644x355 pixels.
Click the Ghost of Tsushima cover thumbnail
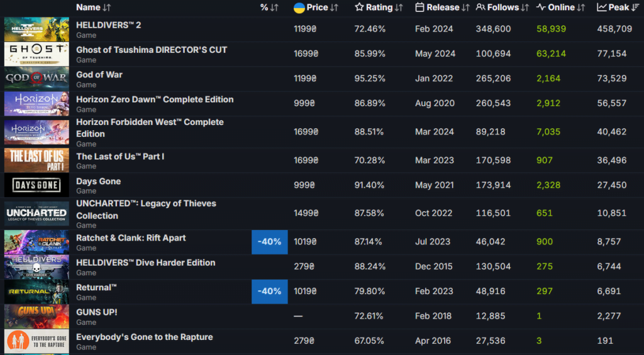pyautogui.click(x=36, y=54)
